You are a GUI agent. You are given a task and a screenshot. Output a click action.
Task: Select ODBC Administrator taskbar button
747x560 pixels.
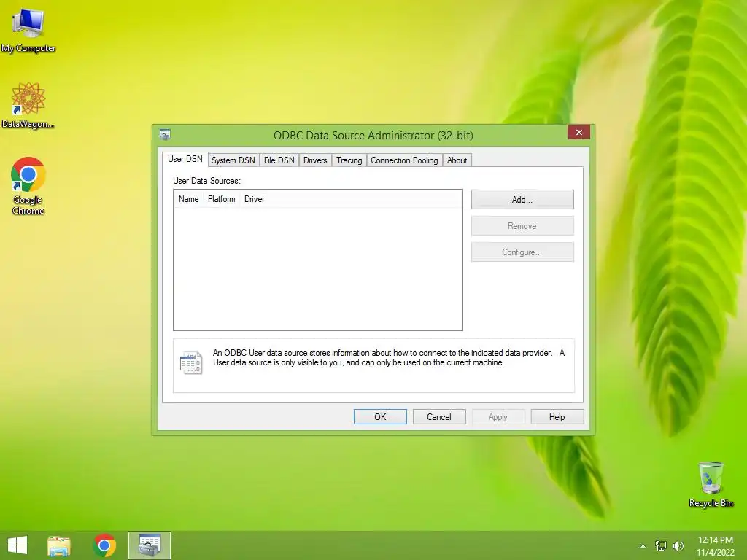point(149,545)
